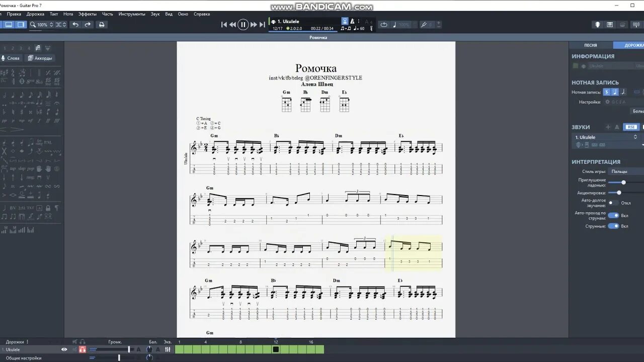Click the Аккорды chords button
The height and width of the screenshot is (362, 644).
(x=40, y=58)
